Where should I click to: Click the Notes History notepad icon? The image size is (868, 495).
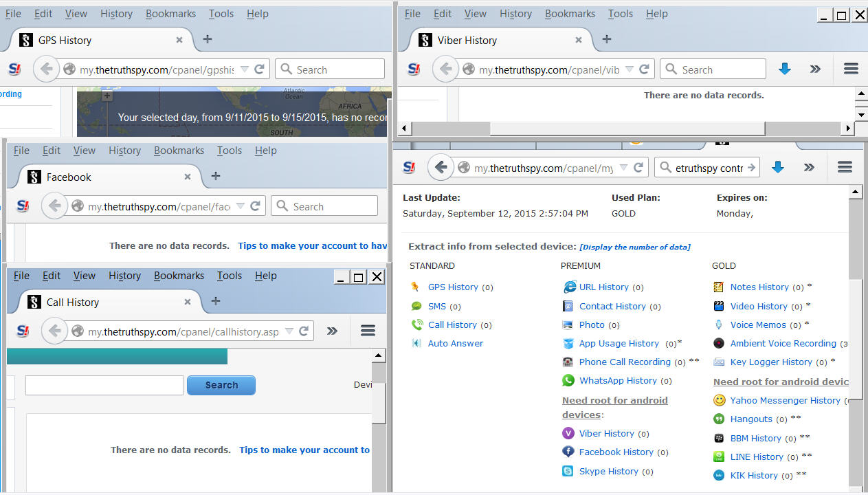[719, 287]
